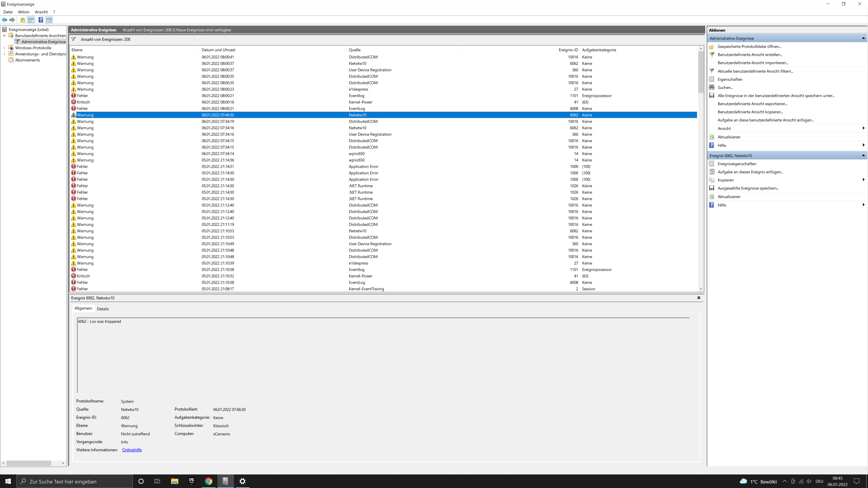Image resolution: width=868 pixels, height=488 pixels.
Task: Open the Onlinehilfe link
Action: coord(132,450)
